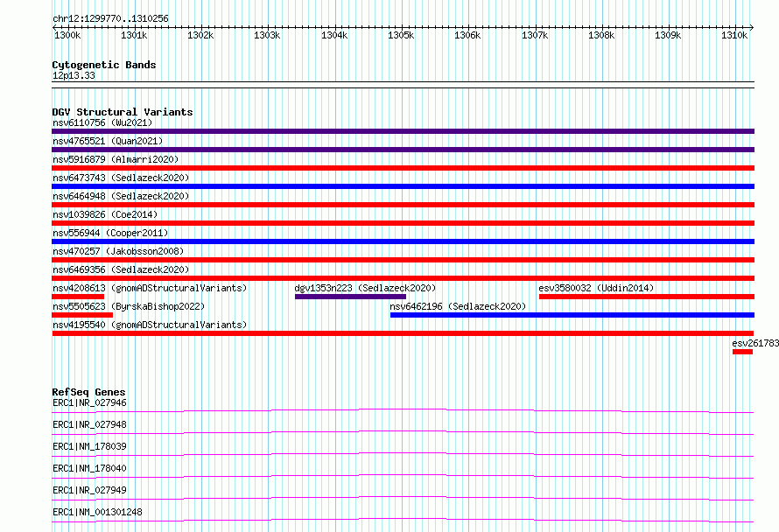
Task: Click the ERC1|NM_001301248 transcript label
Action: click(x=97, y=512)
